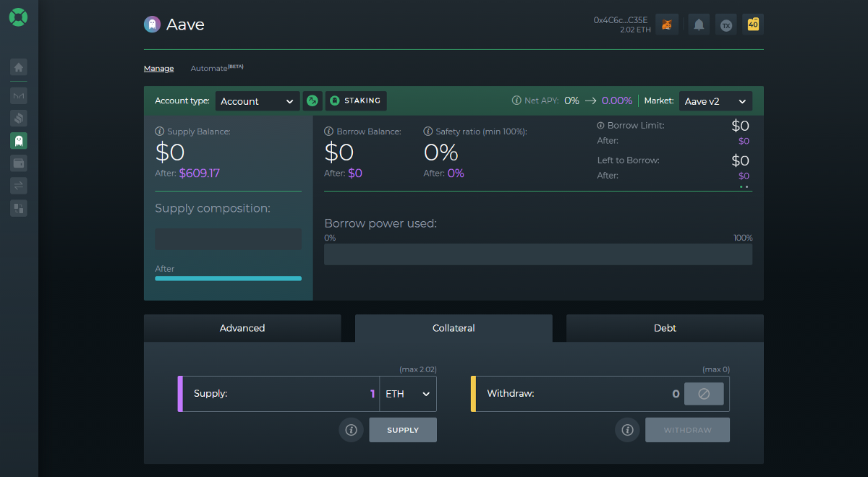Switch to the Automate beta tab
Image resolution: width=868 pixels, height=477 pixels.
pos(217,68)
